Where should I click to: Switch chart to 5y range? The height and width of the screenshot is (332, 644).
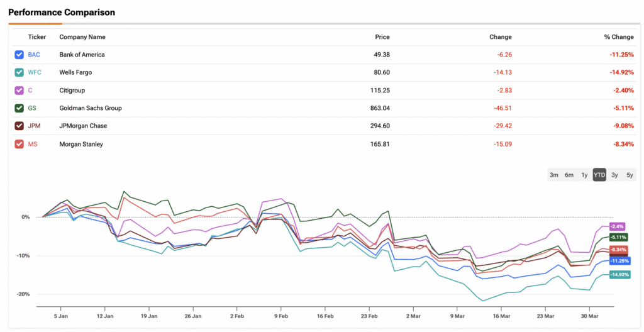pos(630,175)
